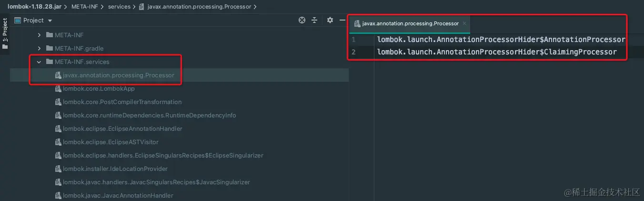Collapse the META-INF.services folder
Screen dimensions: 644x201
pyautogui.click(x=40, y=62)
